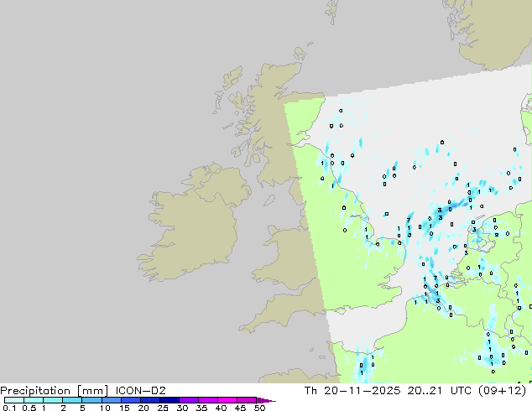Click the magenta arrow tip ending the legend
The width and height of the screenshot is (532, 411).
pos(270,400)
